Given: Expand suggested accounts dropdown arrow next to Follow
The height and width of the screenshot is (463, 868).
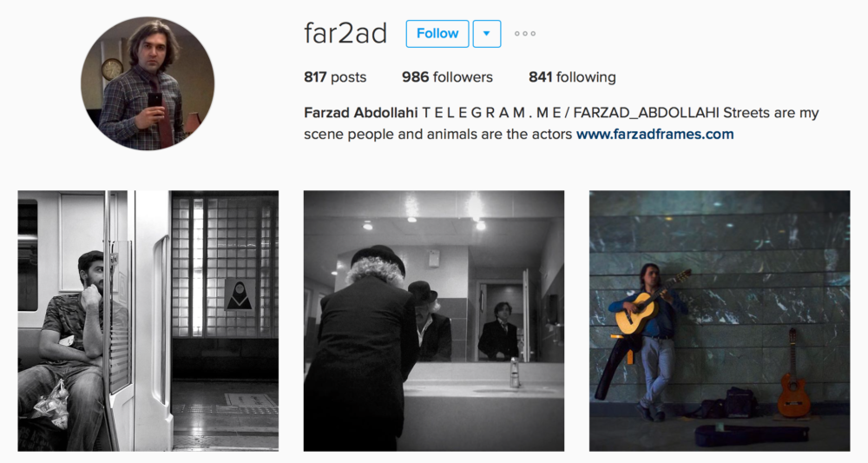Looking at the screenshot, I should [487, 34].
